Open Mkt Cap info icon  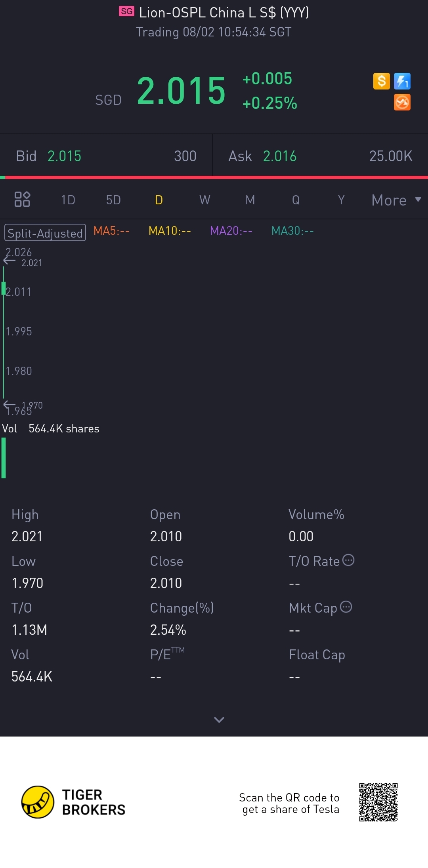(x=346, y=607)
